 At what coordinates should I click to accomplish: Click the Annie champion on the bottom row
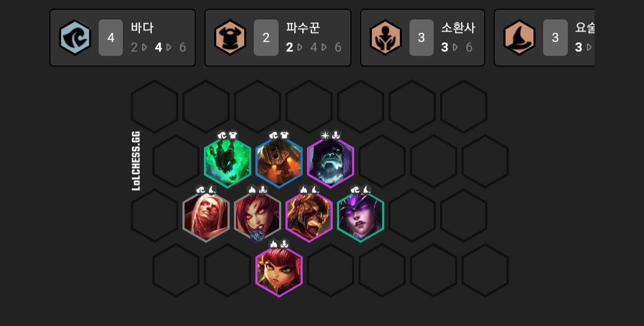279,271
